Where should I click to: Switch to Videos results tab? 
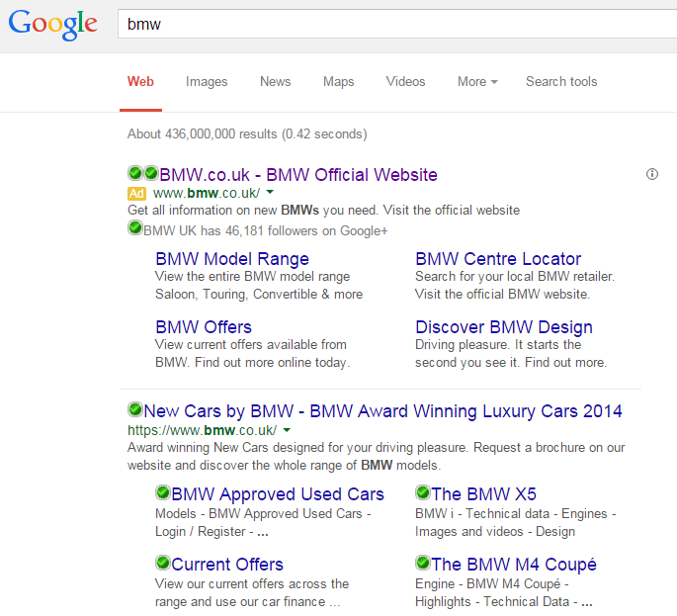tap(405, 82)
